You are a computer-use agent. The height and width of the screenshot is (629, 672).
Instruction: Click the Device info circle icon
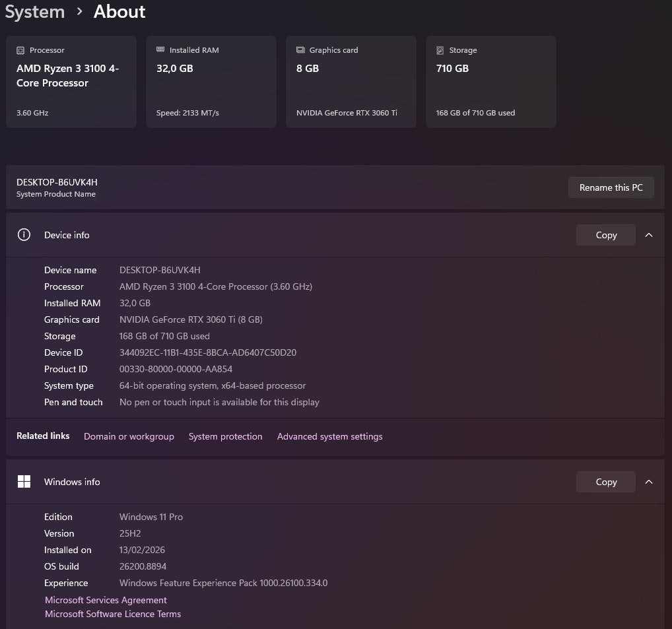[x=24, y=235]
